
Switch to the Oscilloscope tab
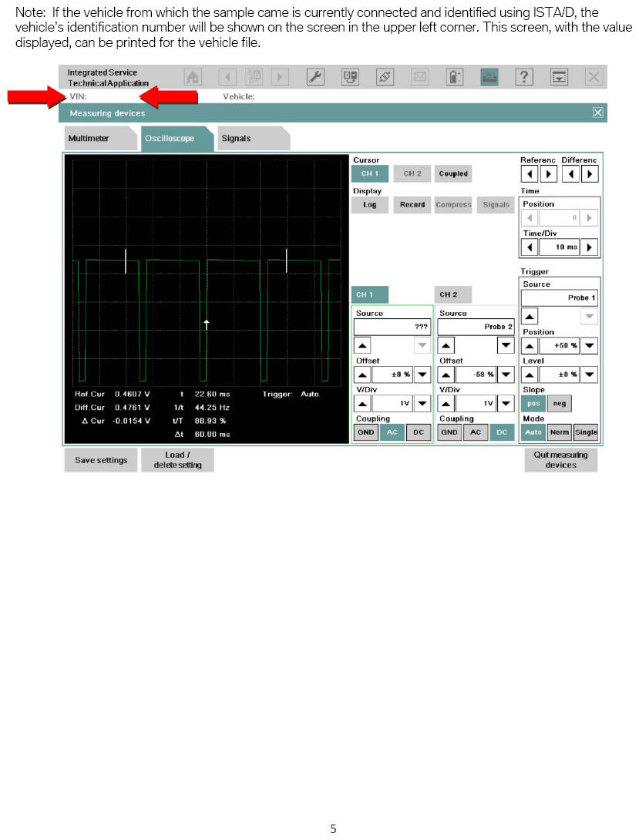click(177, 138)
